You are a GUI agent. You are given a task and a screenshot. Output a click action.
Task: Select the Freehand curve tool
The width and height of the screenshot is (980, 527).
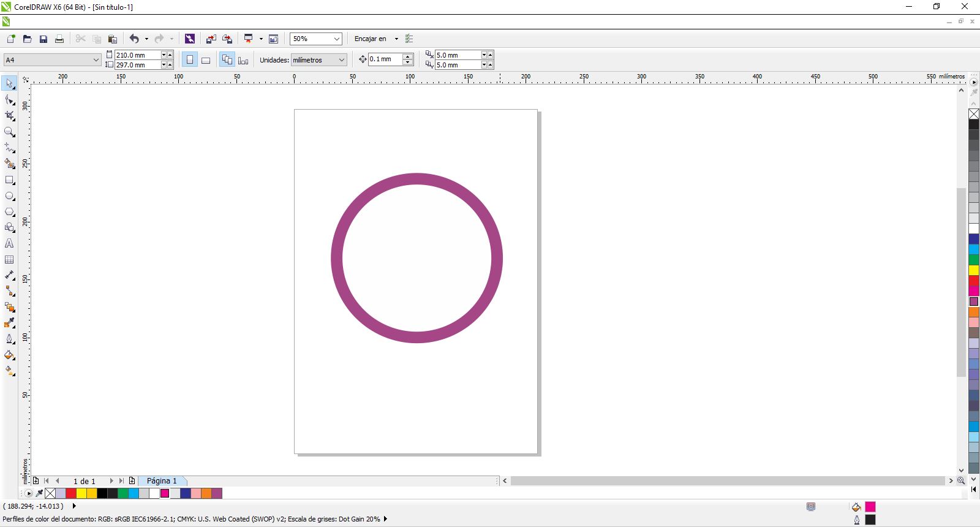(x=9, y=148)
